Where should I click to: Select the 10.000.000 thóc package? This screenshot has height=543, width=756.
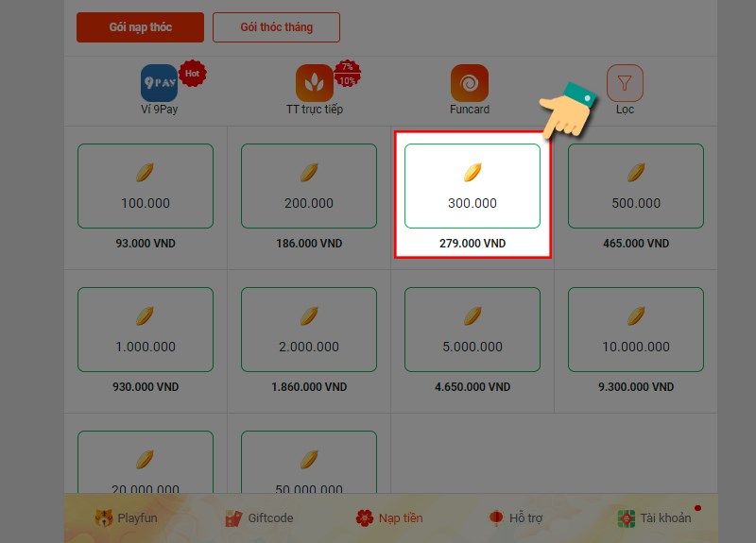click(x=636, y=330)
